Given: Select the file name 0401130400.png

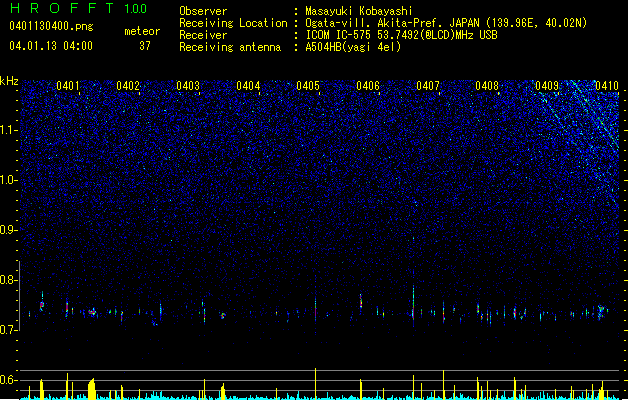Looking at the screenshot, I should pyautogui.click(x=51, y=26).
